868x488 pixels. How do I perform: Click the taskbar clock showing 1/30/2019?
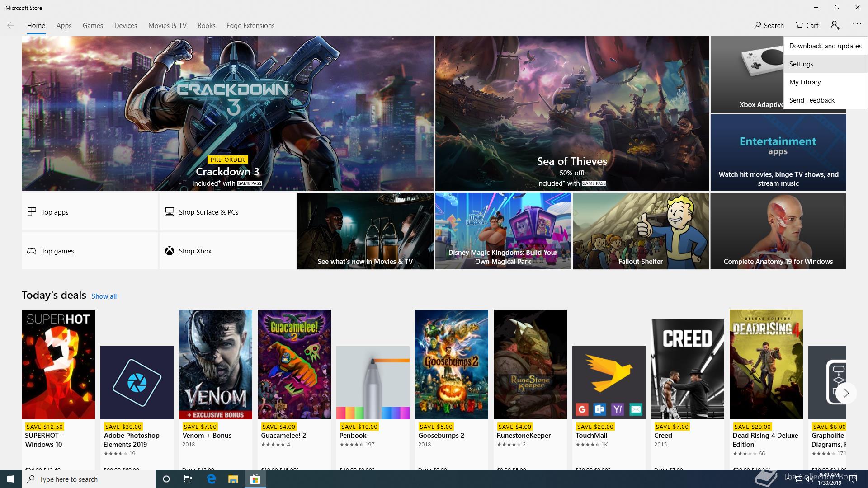click(830, 479)
